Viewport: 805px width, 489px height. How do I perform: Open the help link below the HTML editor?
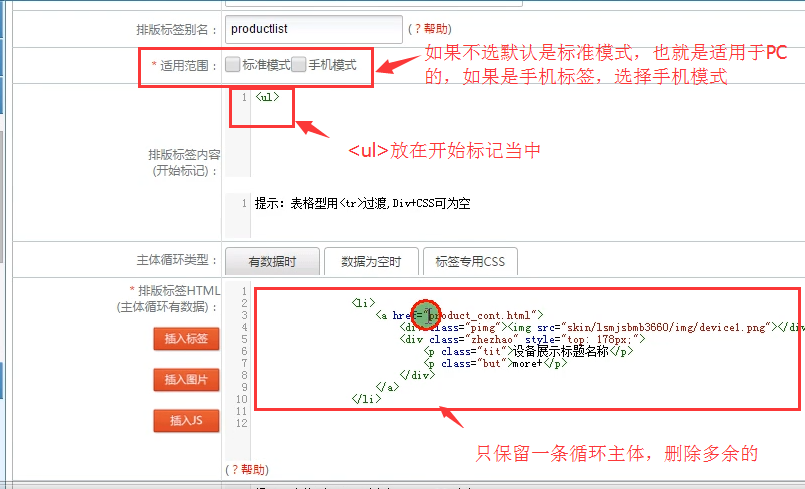(x=246, y=469)
